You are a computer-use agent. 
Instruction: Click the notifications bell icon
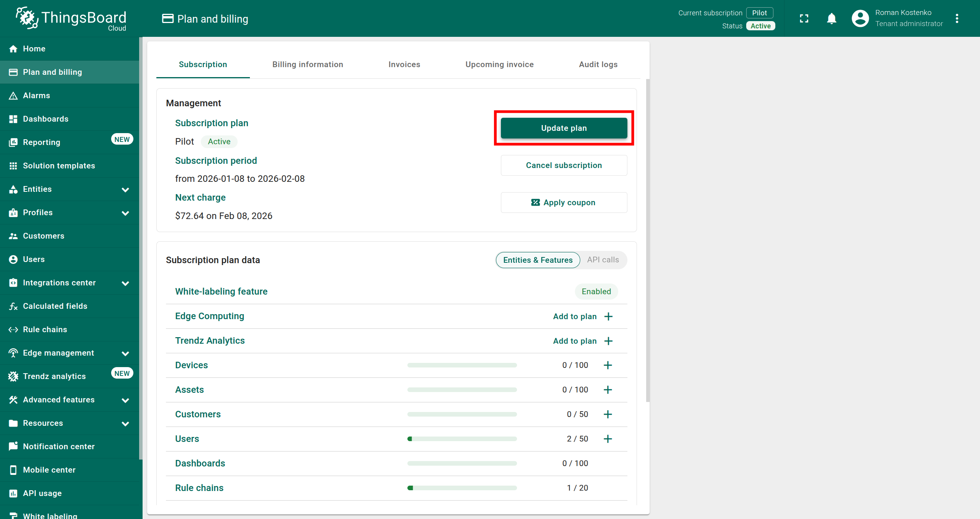click(831, 18)
